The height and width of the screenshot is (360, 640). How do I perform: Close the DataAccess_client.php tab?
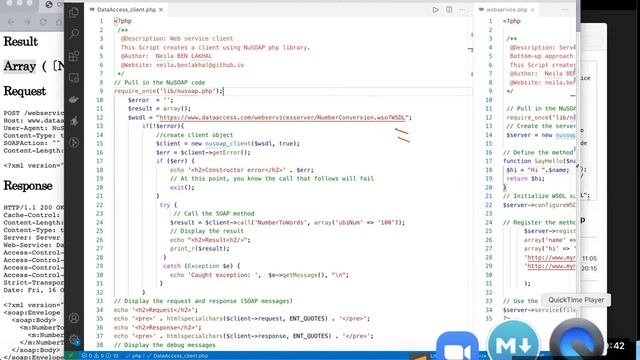(161, 10)
